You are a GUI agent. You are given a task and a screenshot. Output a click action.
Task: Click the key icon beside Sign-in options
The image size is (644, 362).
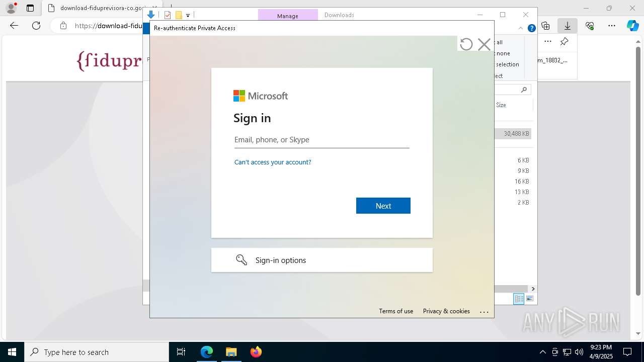[242, 260]
